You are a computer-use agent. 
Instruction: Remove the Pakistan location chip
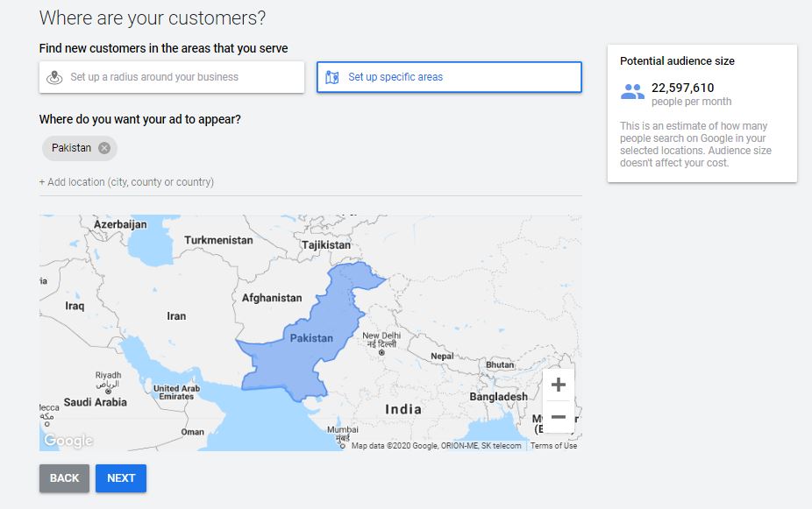tap(104, 148)
